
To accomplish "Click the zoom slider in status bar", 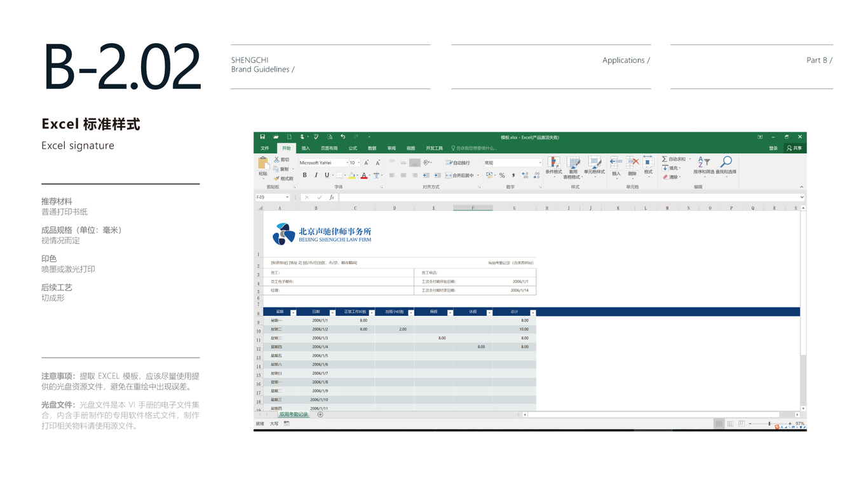I will pos(770,424).
